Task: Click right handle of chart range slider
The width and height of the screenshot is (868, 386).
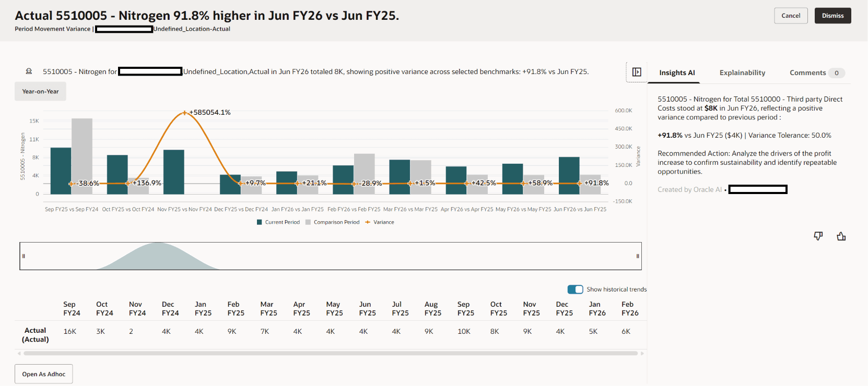Action: click(638, 256)
